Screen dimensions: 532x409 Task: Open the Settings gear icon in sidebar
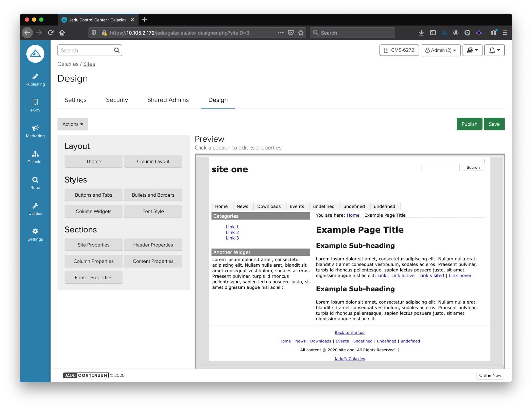(x=35, y=232)
